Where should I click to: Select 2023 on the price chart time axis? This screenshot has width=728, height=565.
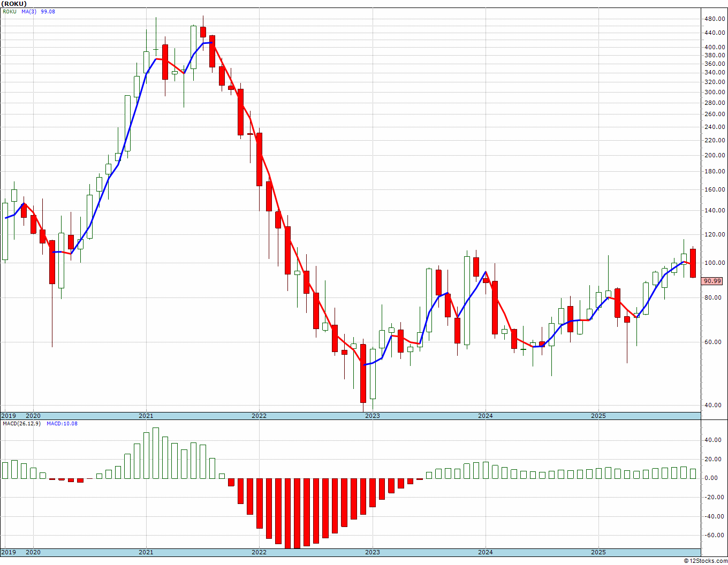click(373, 416)
